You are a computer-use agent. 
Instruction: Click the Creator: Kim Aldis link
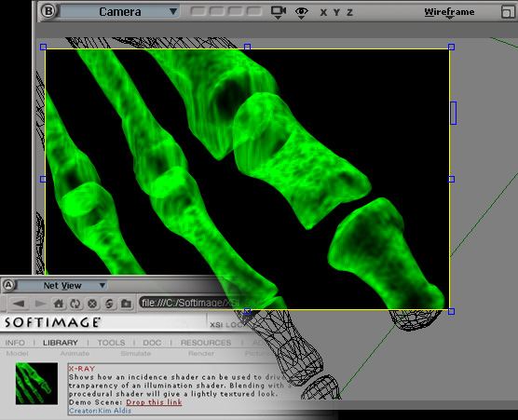(100, 411)
